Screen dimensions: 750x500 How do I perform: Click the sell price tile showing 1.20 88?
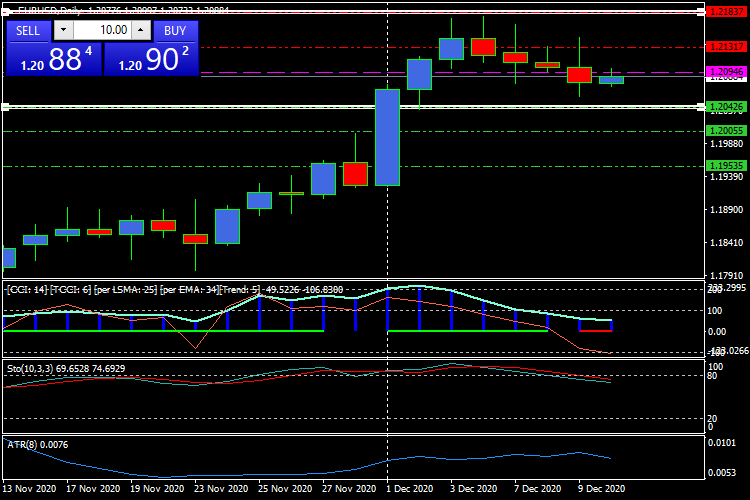(x=55, y=59)
